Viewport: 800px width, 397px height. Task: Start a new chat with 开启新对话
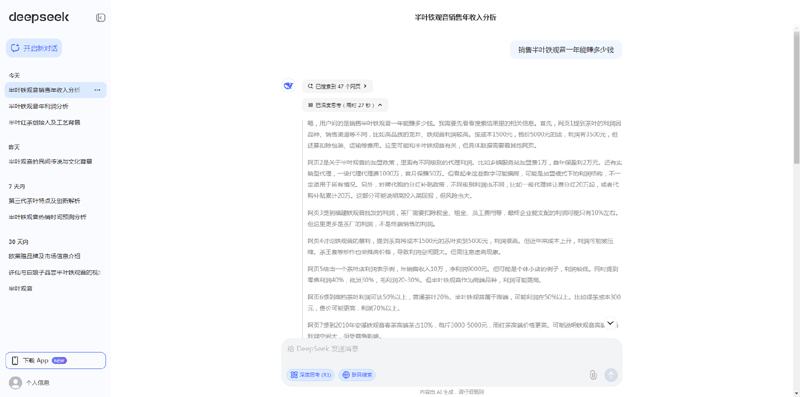pos(34,48)
